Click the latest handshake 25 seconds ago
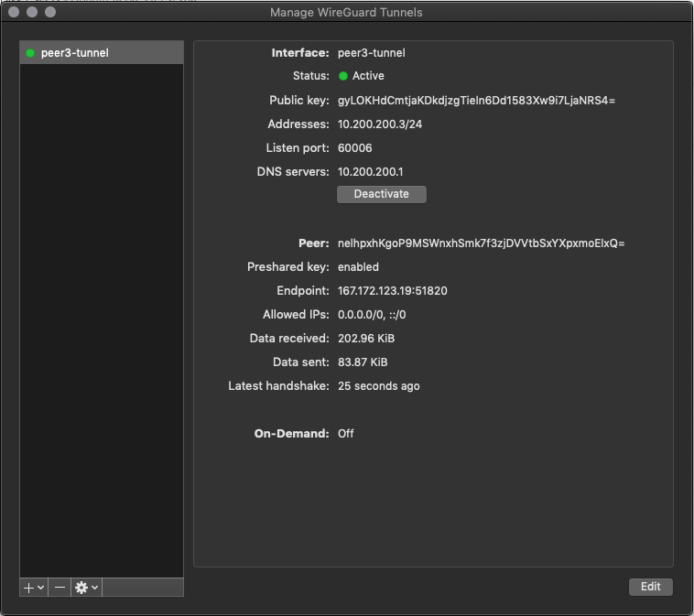The image size is (694, 616). [x=379, y=386]
